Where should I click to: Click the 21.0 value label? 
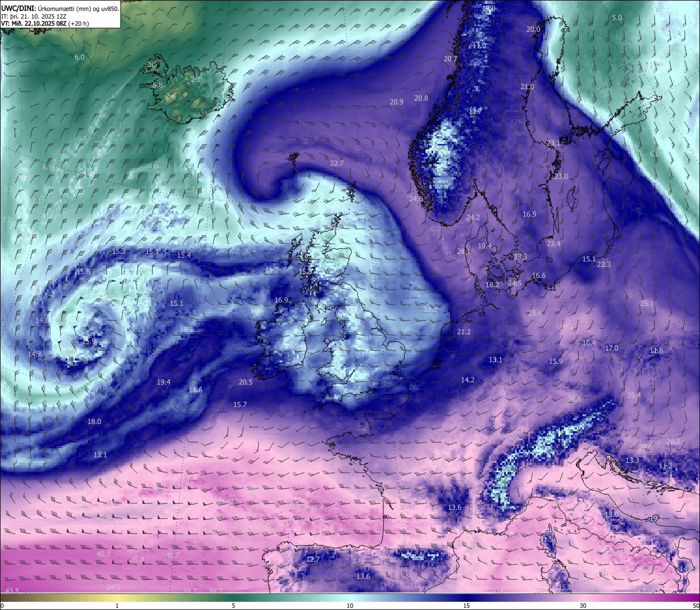[527, 86]
